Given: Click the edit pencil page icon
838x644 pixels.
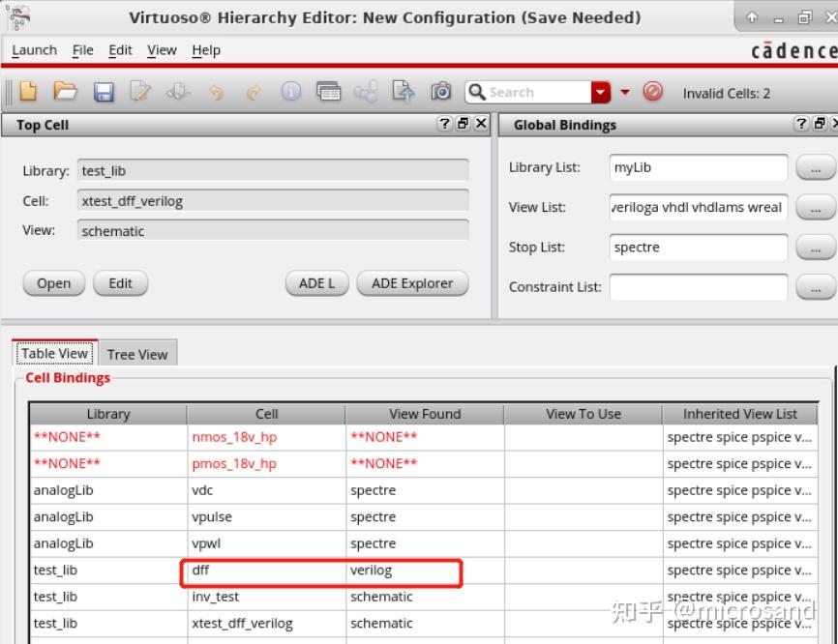Looking at the screenshot, I should click(140, 92).
